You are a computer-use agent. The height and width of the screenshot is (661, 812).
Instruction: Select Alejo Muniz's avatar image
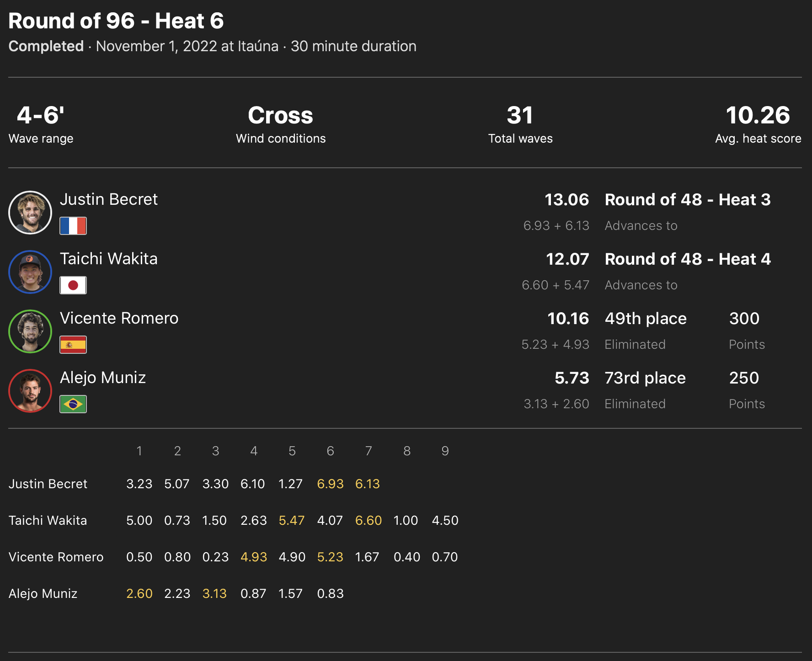point(30,391)
